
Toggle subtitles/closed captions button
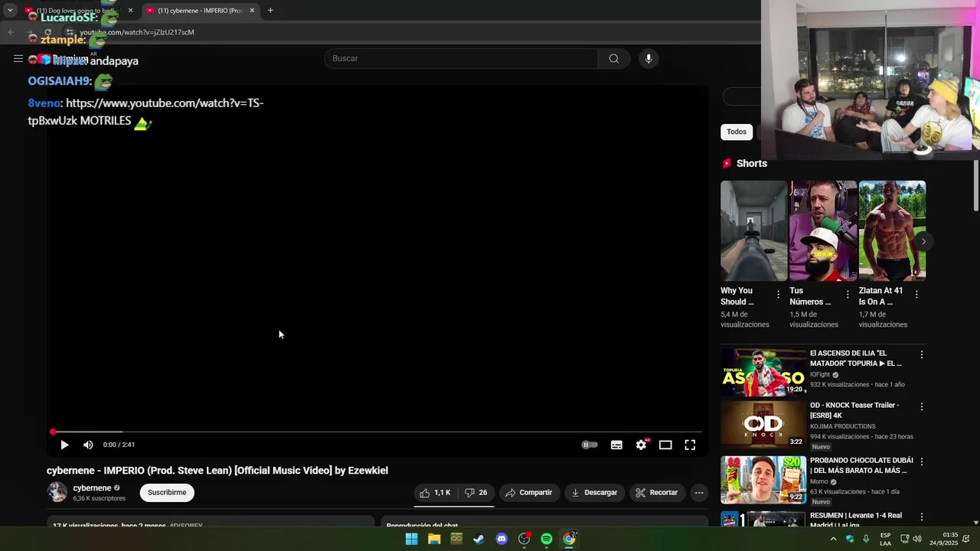click(x=616, y=445)
